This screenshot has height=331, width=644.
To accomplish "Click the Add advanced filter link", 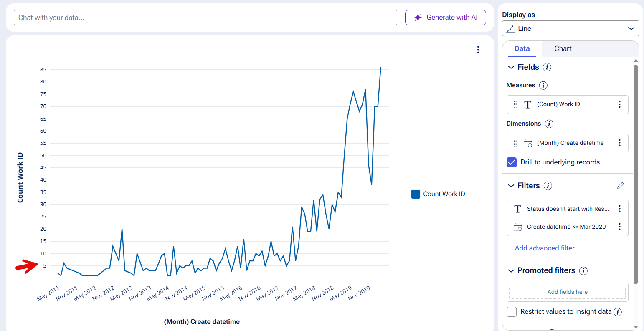I will (x=545, y=248).
